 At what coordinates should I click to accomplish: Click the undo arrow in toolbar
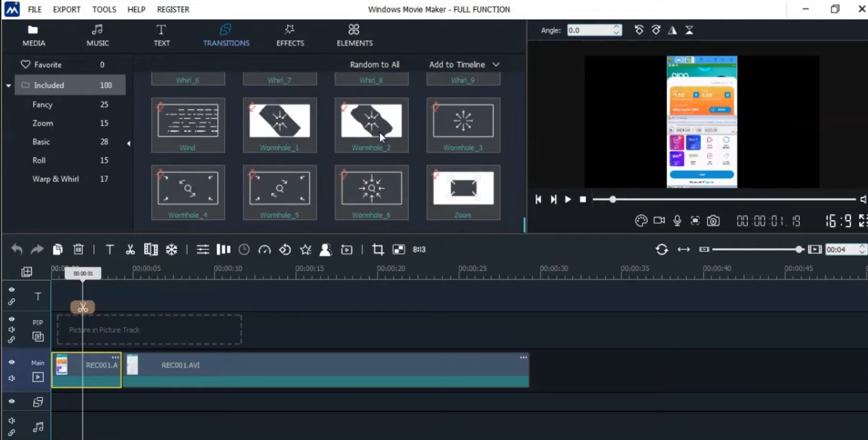17,250
